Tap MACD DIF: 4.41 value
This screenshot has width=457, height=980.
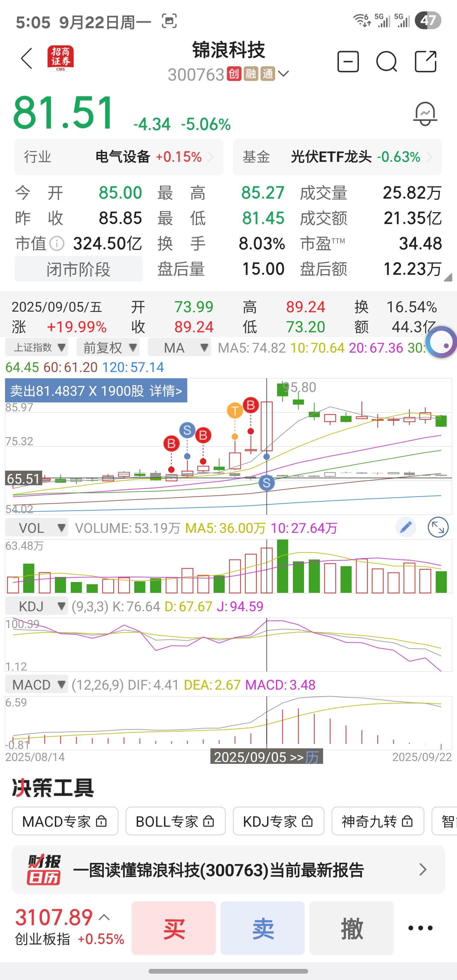point(153,685)
